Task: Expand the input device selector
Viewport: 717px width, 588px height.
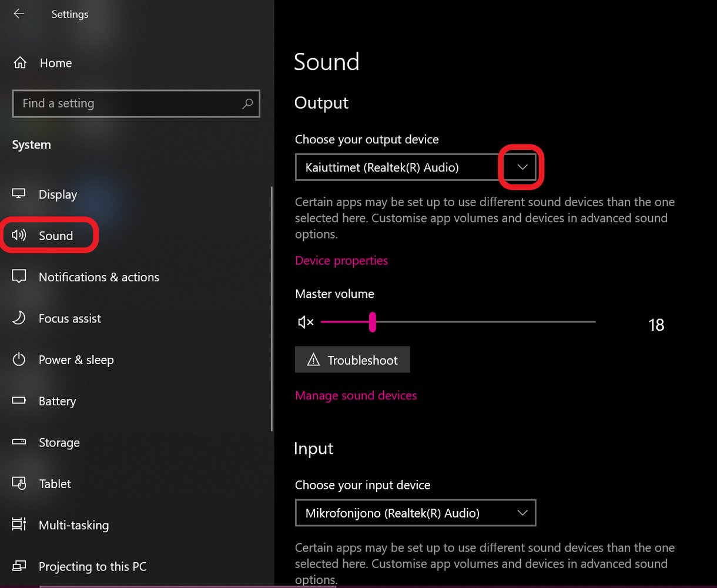Action: pyautogui.click(x=522, y=512)
